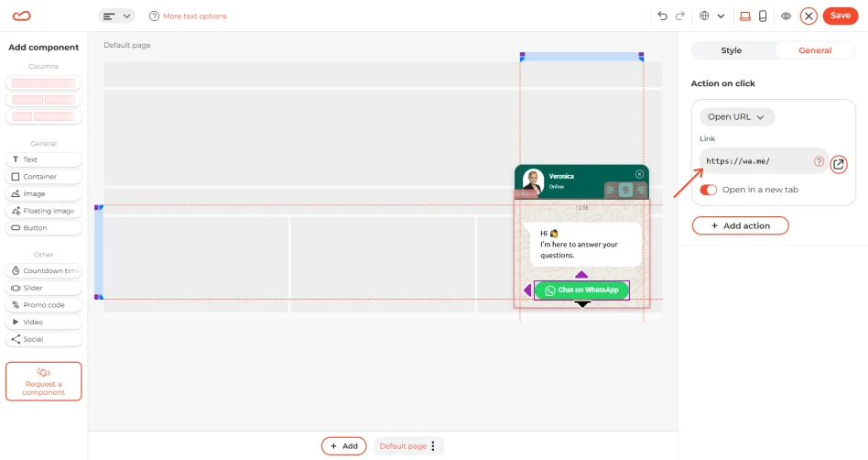
Task: Switch to the General tab
Action: point(815,50)
